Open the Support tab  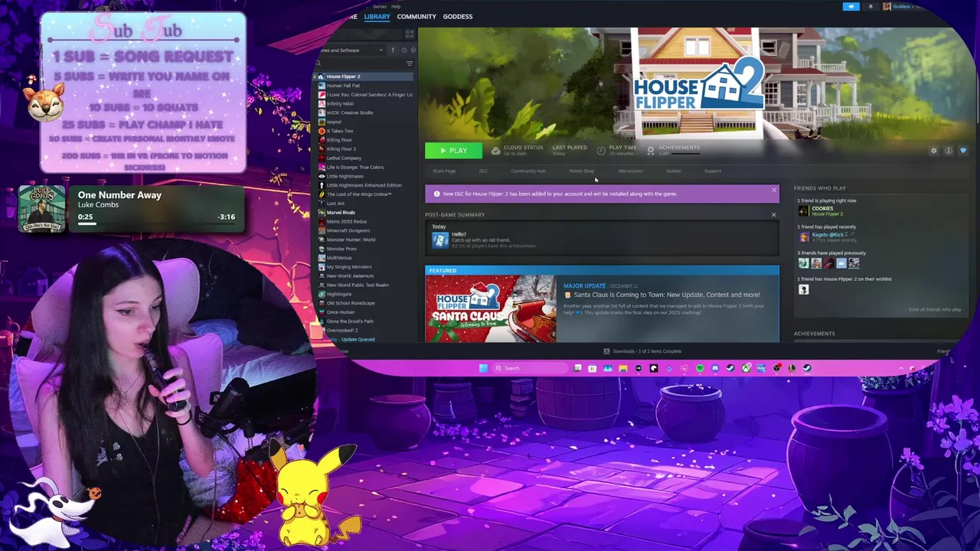(x=713, y=171)
